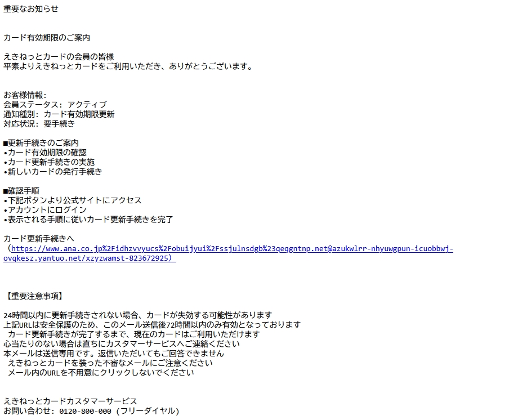This screenshot has width=509, height=420.
Task: Click the 本メールは送信専用です line
Action: click(x=114, y=354)
